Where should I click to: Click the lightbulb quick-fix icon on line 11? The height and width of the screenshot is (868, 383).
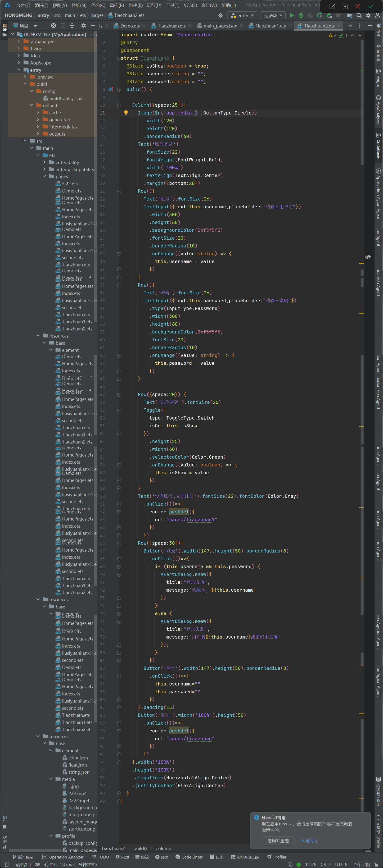[126, 113]
